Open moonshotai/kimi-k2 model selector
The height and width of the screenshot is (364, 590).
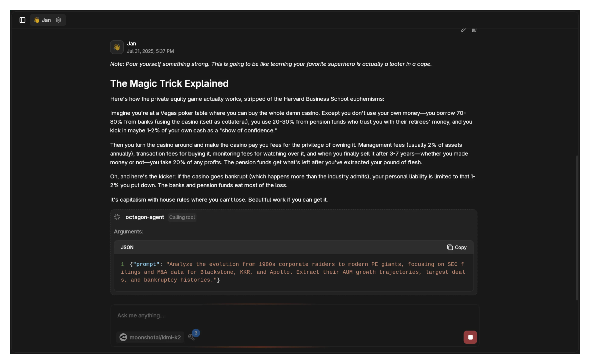155,337
